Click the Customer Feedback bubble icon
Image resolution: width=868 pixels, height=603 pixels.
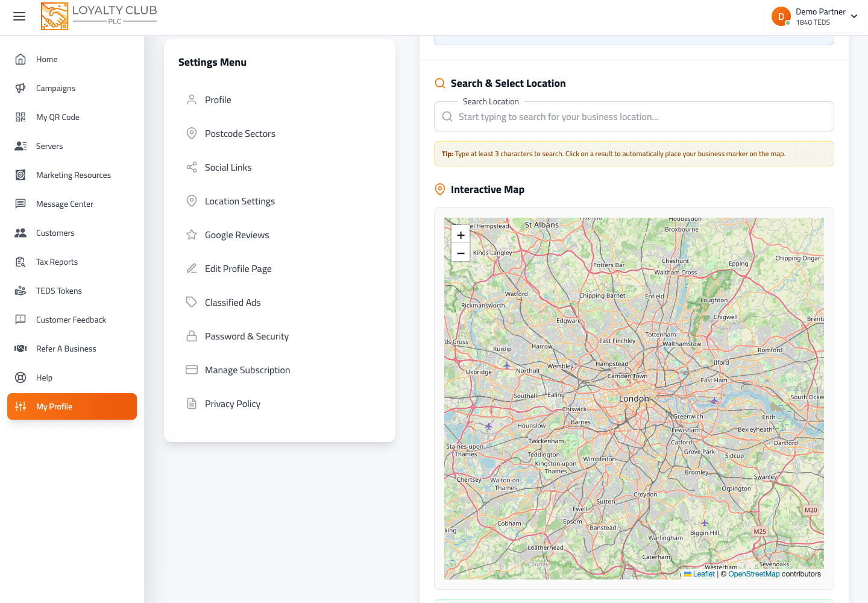[x=20, y=320]
